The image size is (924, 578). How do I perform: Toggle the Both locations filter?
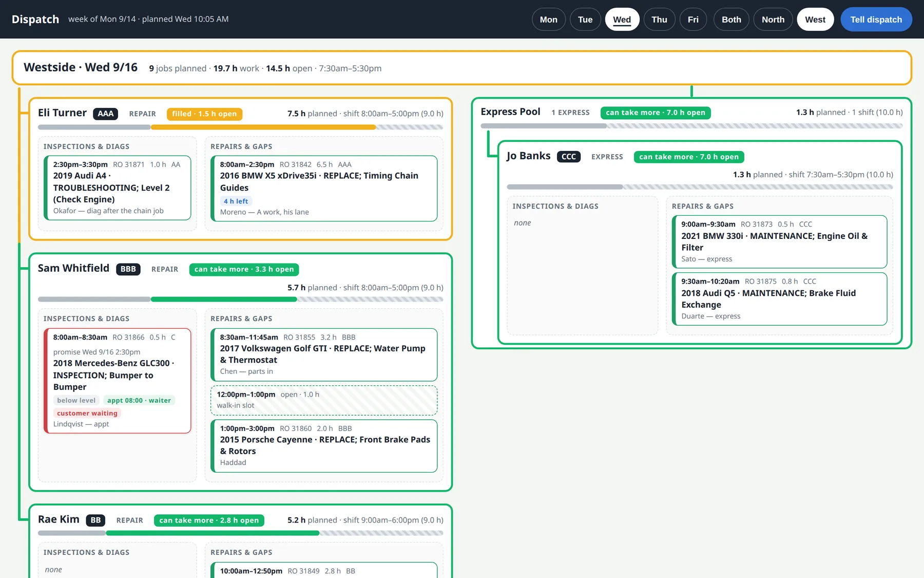731,20
